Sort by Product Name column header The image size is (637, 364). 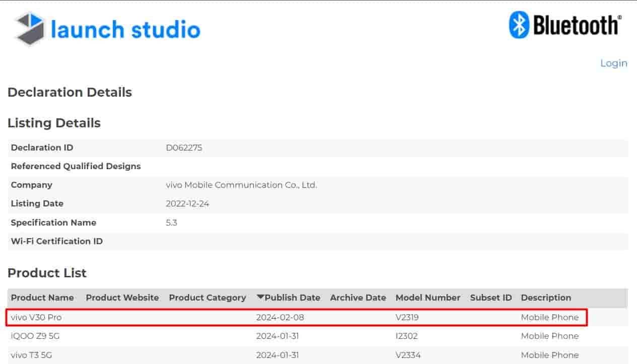click(x=42, y=298)
